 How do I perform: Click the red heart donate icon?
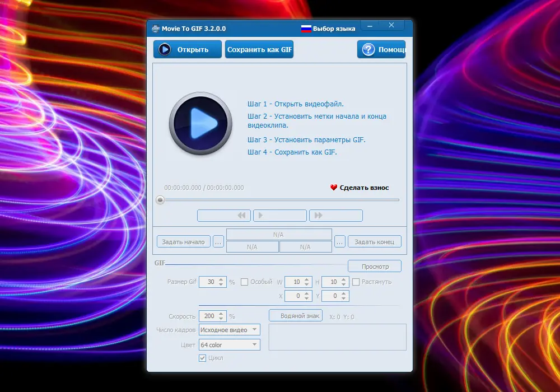[x=334, y=188]
